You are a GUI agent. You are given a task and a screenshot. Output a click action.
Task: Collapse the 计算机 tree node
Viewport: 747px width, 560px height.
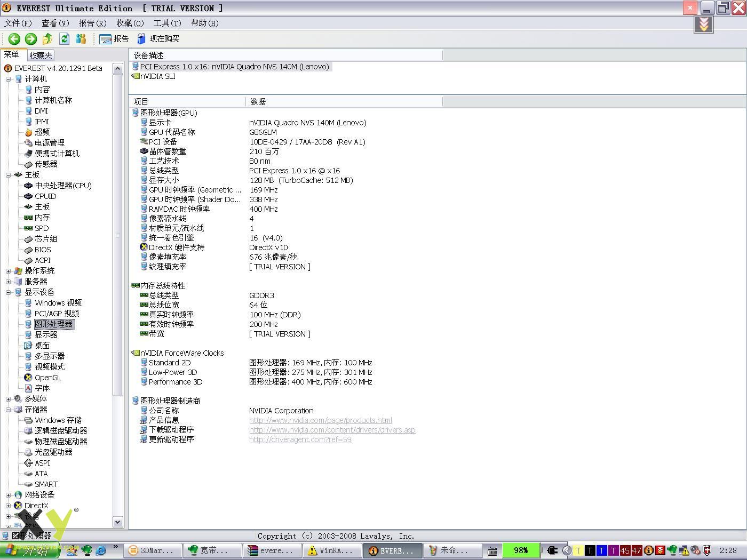click(8, 79)
